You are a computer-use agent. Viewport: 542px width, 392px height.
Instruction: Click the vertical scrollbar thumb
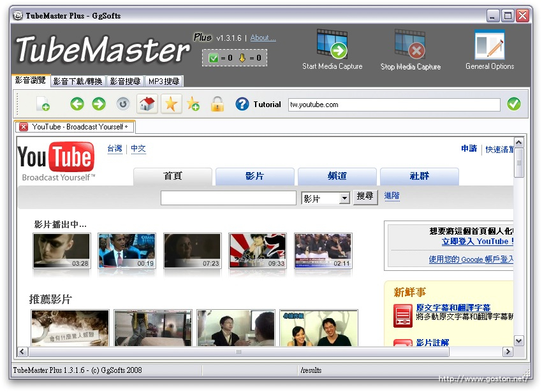coord(518,163)
